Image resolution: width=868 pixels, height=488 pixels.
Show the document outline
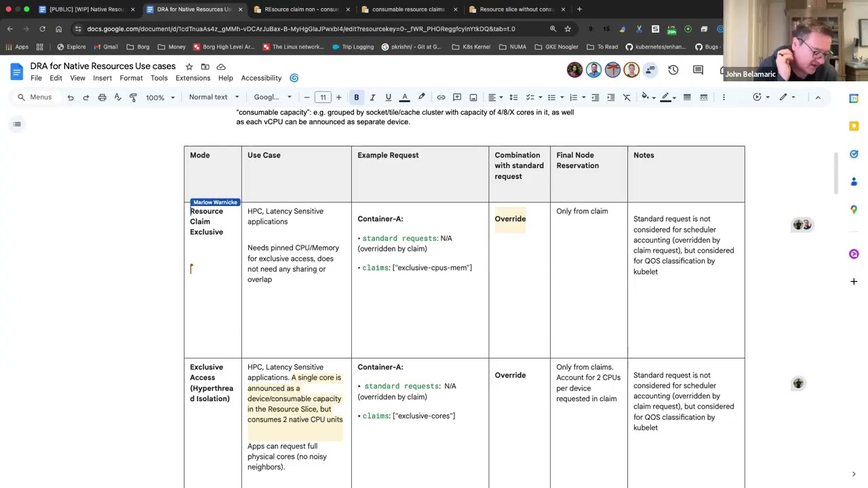point(17,124)
